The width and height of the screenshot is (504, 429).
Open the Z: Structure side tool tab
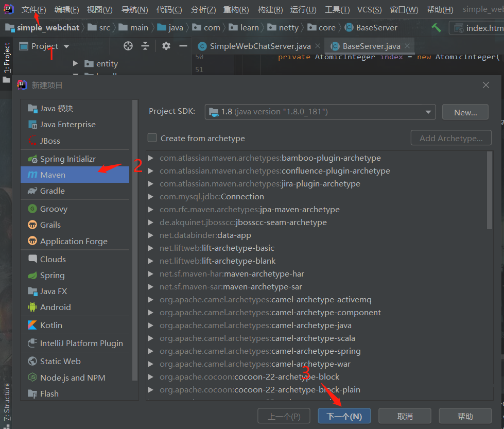pos(6,402)
